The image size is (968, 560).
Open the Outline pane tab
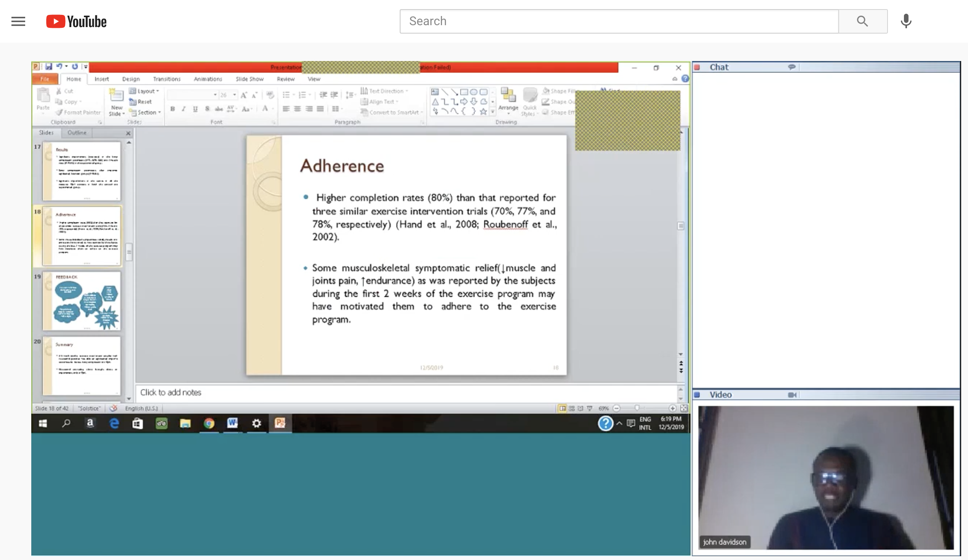click(77, 132)
